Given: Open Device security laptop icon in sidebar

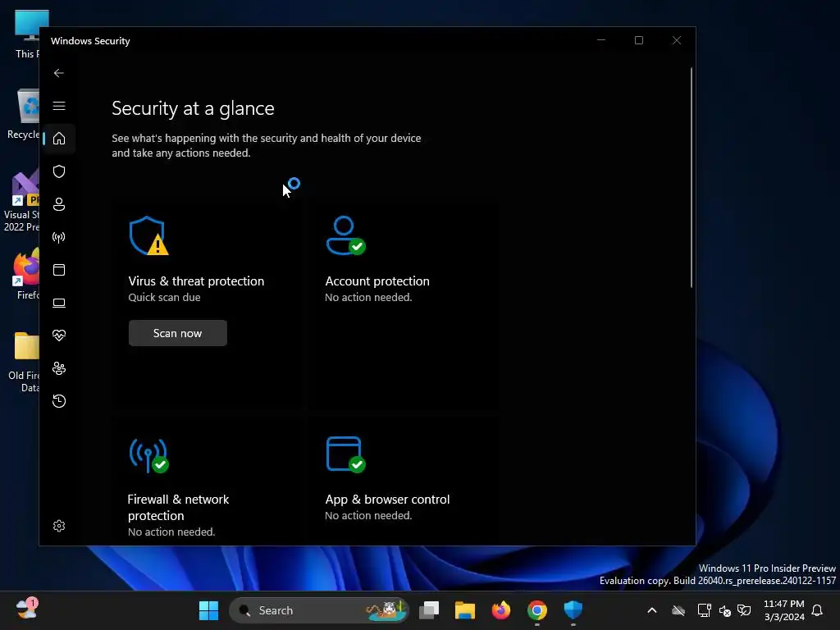Looking at the screenshot, I should (x=59, y=303).
